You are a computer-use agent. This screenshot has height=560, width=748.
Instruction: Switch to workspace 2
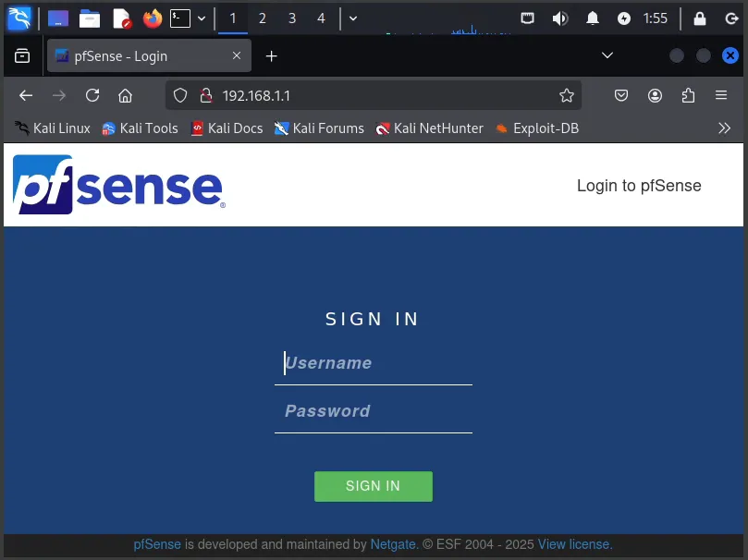pos(262,18)
